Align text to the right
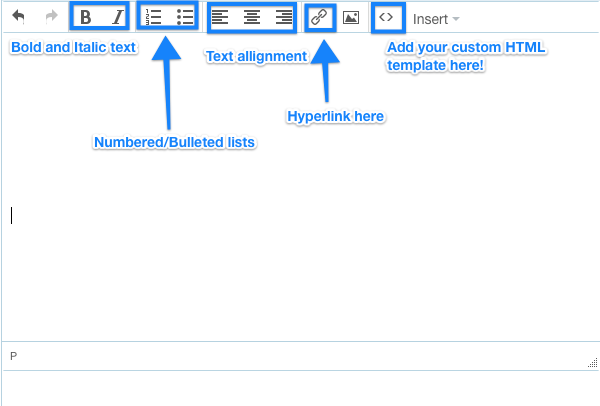This screenshot has height=406, width=600. click(284, 18)
